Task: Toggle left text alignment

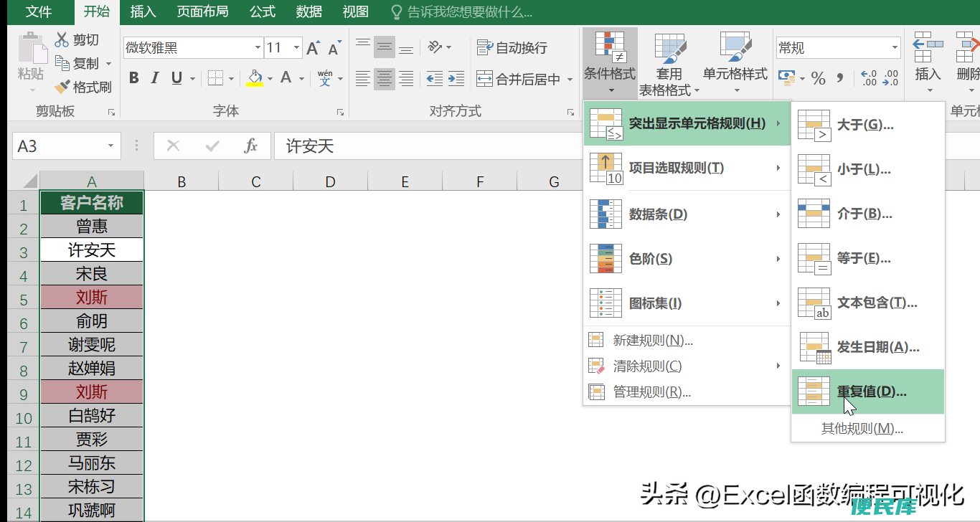Action: 363,78
